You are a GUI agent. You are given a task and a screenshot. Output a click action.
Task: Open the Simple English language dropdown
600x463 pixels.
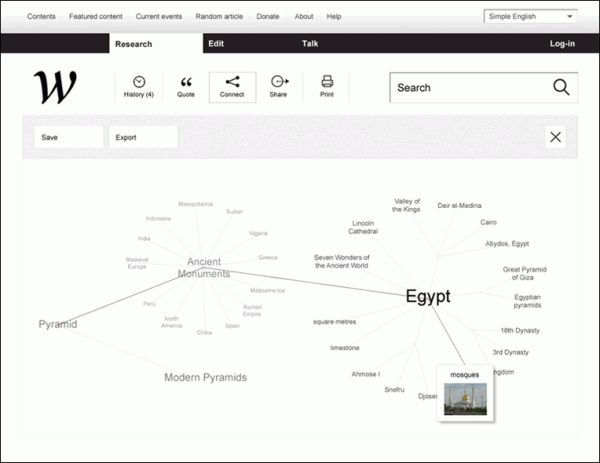(x=530, y=17)
